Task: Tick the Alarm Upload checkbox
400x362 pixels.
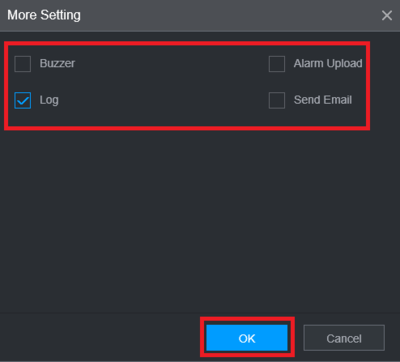Action: pyautogui.click(x=277, y=64)
